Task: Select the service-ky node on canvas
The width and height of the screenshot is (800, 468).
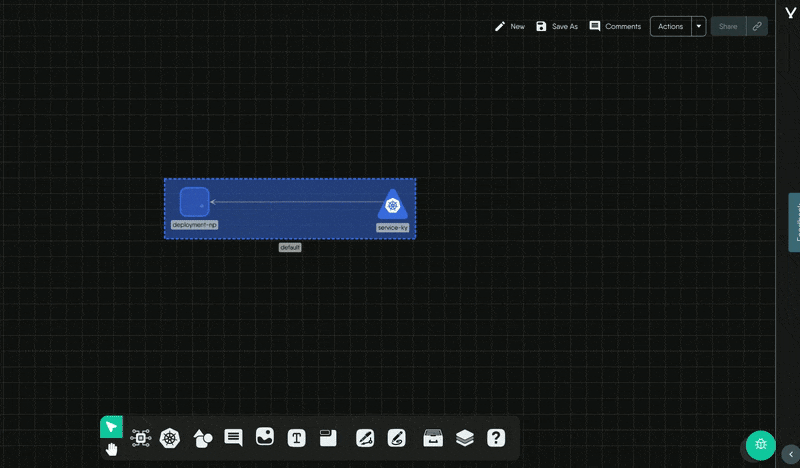Action: tap(393, 204)
